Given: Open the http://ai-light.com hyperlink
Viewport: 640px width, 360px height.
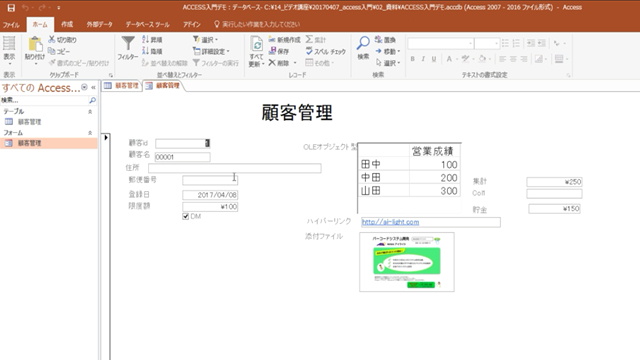Looking at the screenshot, I should click(x=391, y=222).
